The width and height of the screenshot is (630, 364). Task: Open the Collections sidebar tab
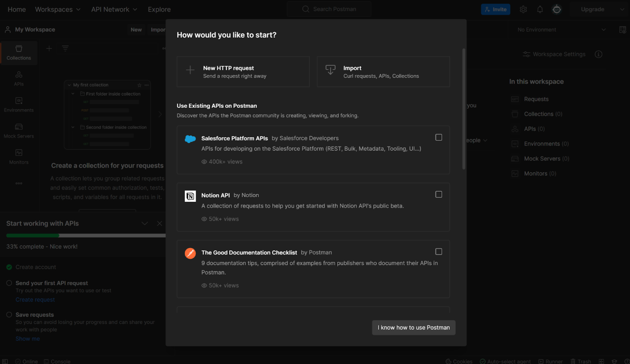coord(19,53)
